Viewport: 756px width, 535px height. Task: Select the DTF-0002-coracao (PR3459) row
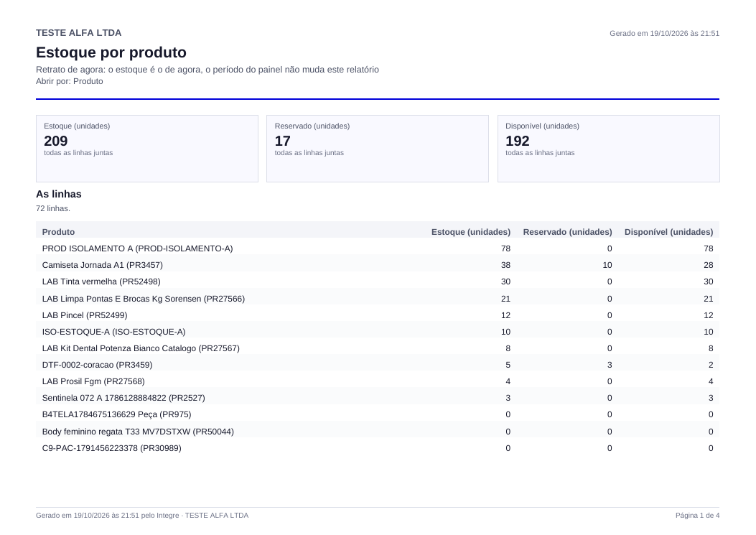click(x=378, y=365)
